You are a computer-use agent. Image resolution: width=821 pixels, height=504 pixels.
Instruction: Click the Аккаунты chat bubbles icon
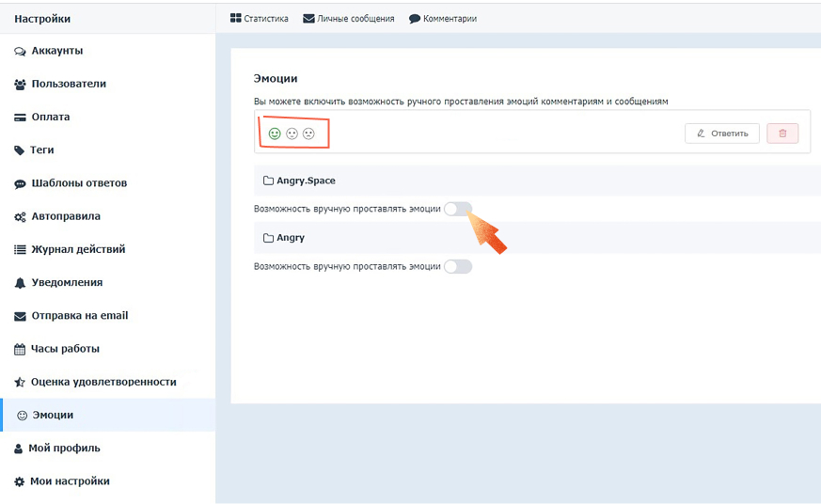point(20,52)
